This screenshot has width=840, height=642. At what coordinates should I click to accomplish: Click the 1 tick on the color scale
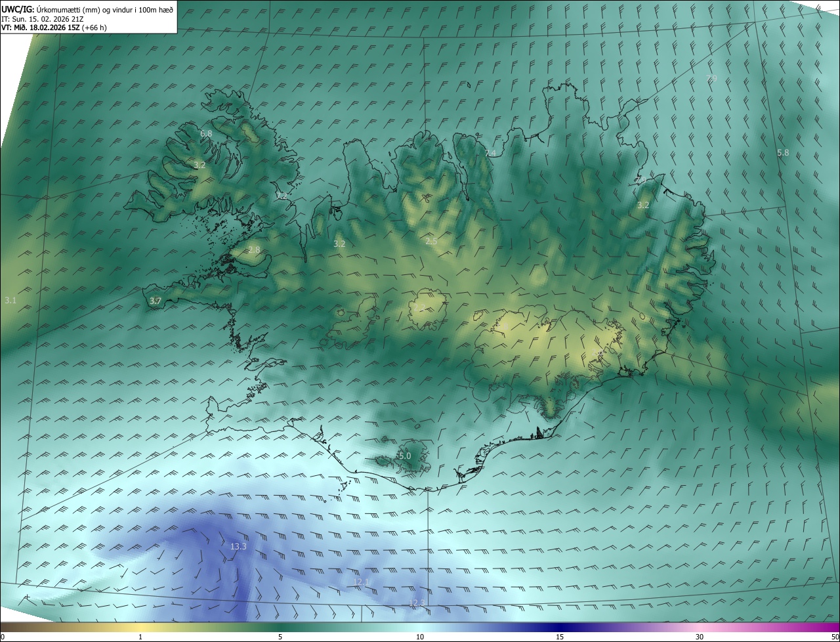coord(140,637)
